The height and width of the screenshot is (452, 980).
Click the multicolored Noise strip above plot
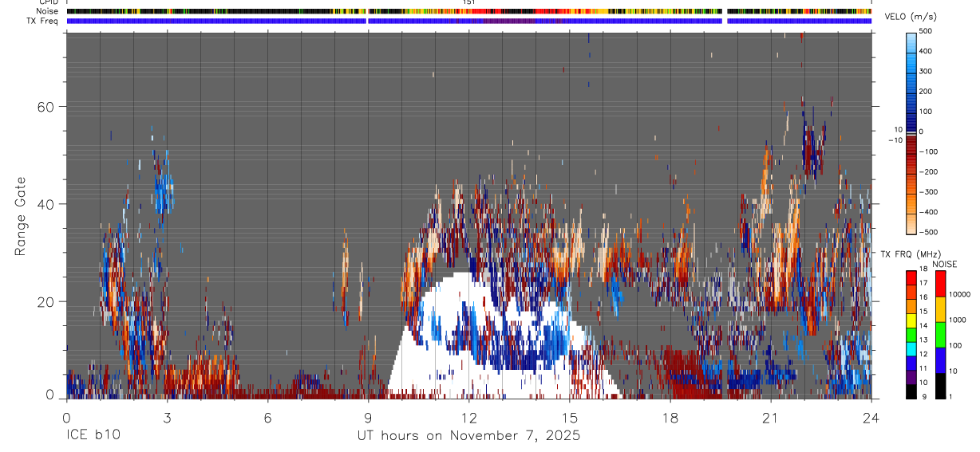(x=469, y=12)
